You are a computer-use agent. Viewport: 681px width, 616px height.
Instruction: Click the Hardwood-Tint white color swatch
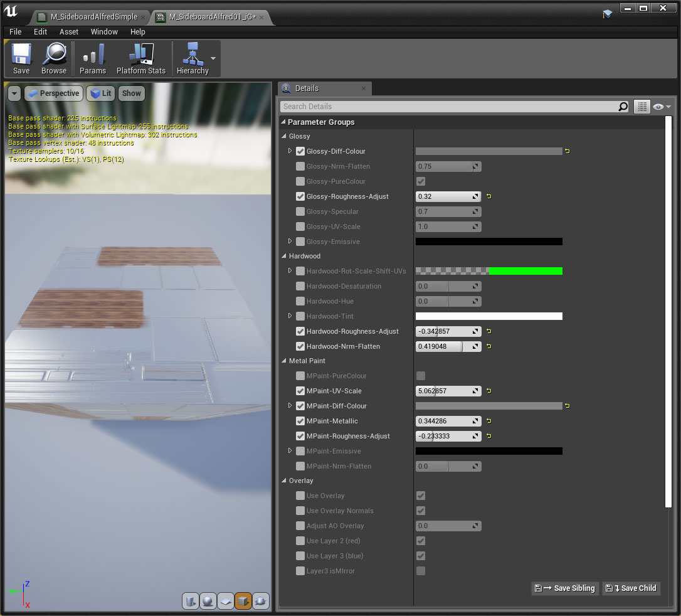(488, 316)
